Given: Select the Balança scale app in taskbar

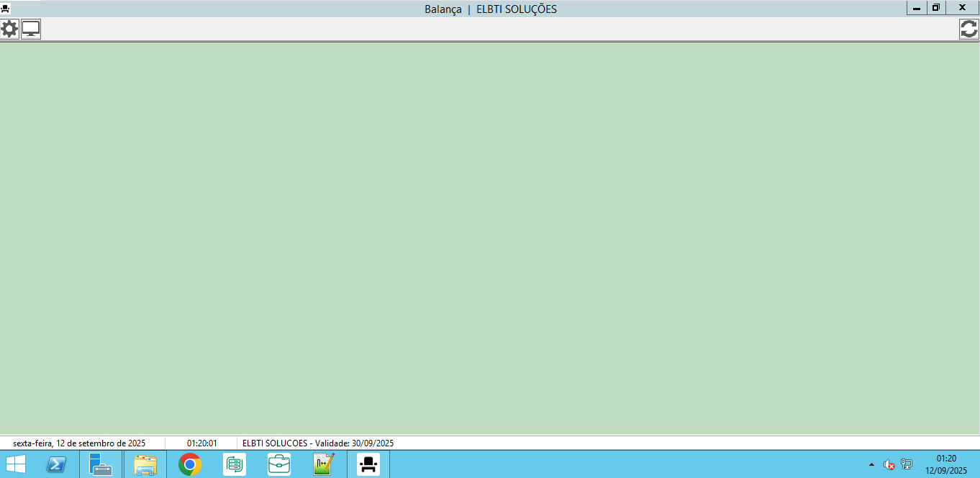Looking at the screenshot, I should [368, 464].
